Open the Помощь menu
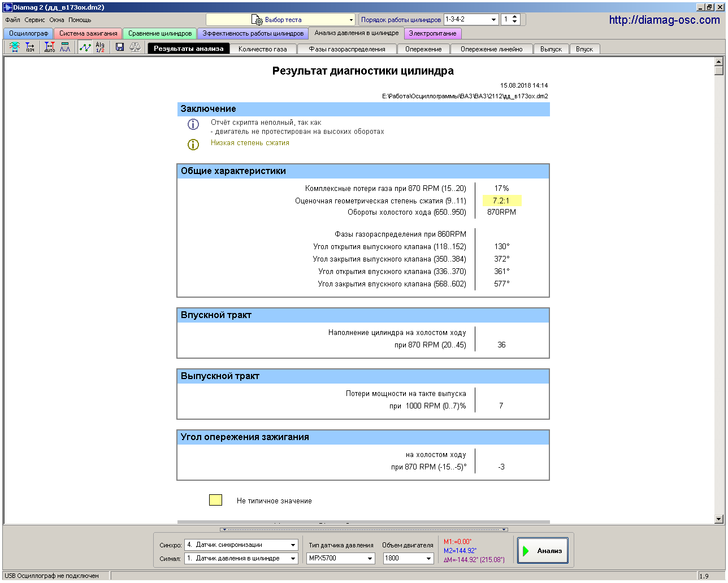 click(x=80, y=20)
